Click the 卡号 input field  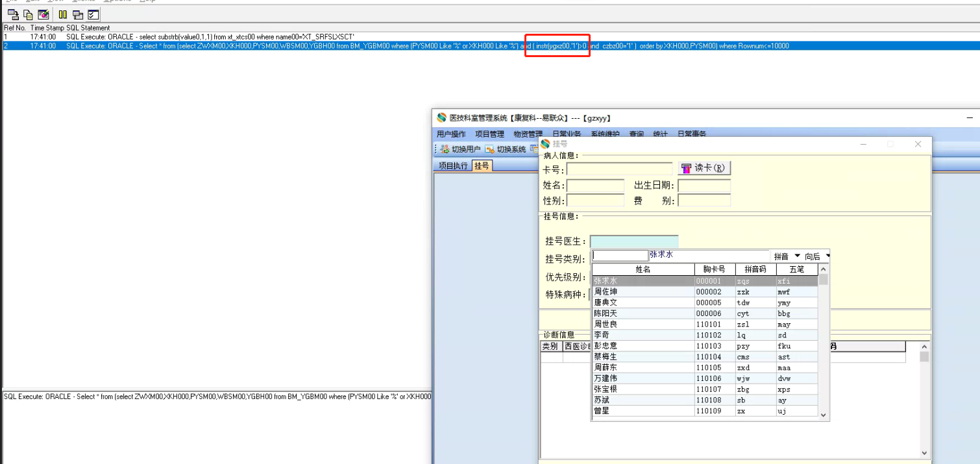coord(620,169)
